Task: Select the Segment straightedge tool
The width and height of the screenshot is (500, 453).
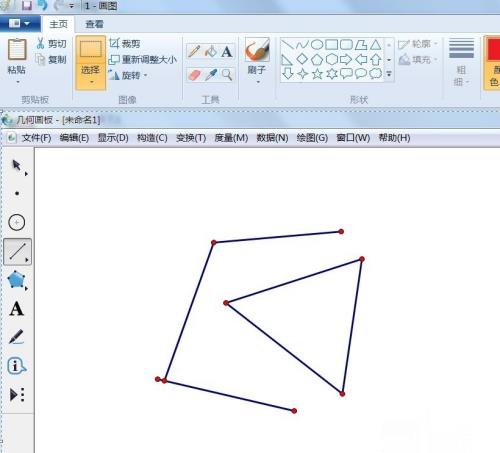Action: pos(18,252)
